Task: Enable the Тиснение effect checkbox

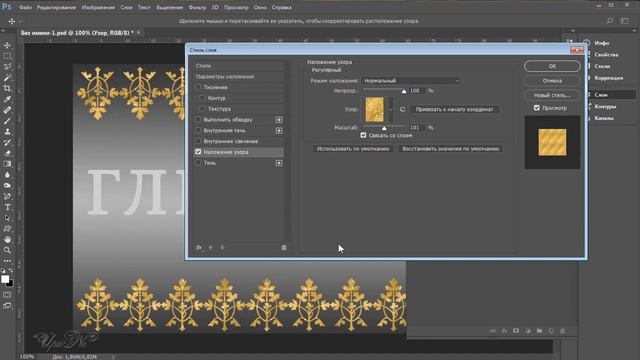Action: [198, 87]
